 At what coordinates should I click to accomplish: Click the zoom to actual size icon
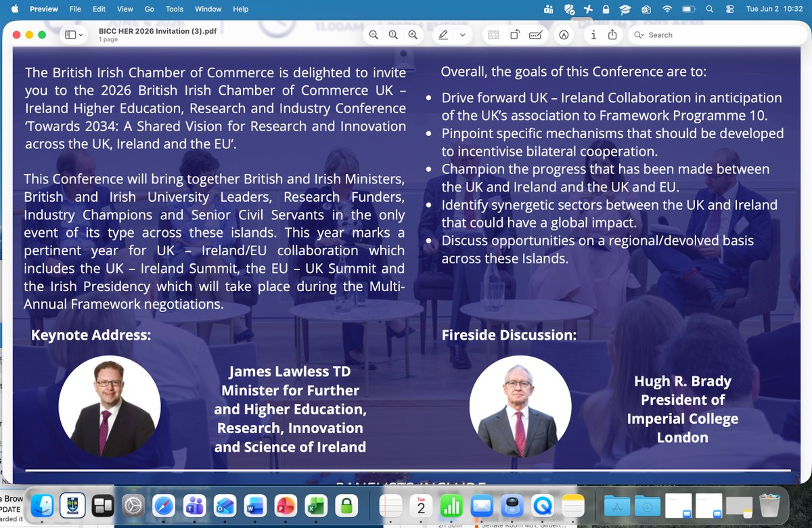(392, 35)
